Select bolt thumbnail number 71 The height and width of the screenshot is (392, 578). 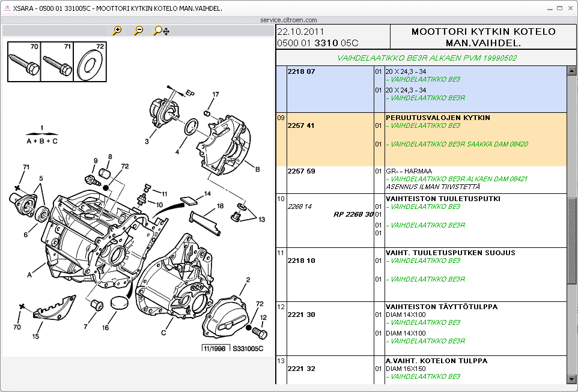(x=57, y=62)
